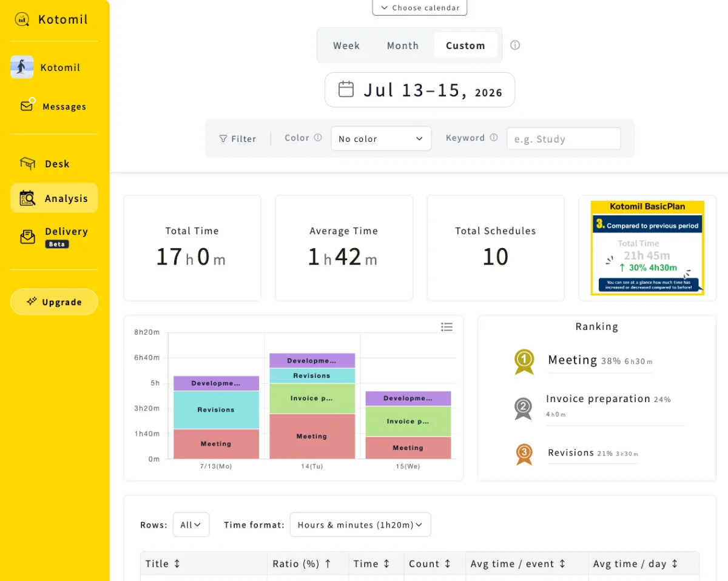Click the red Meeting segment on 15(We)
The image size is (728, 581).
click(408, 448)
